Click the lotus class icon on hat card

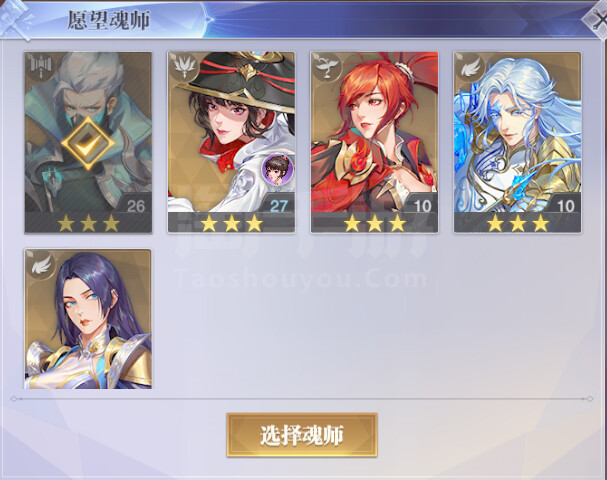click(183, 67)
